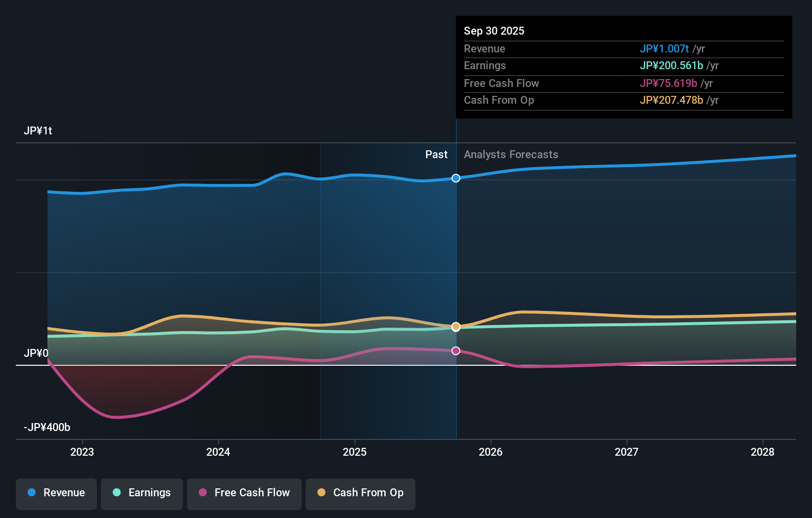The height and width of the screenshot is (518, 812).
Task: Select the Free Cash Flow marker point
Action: pos(455,350)
